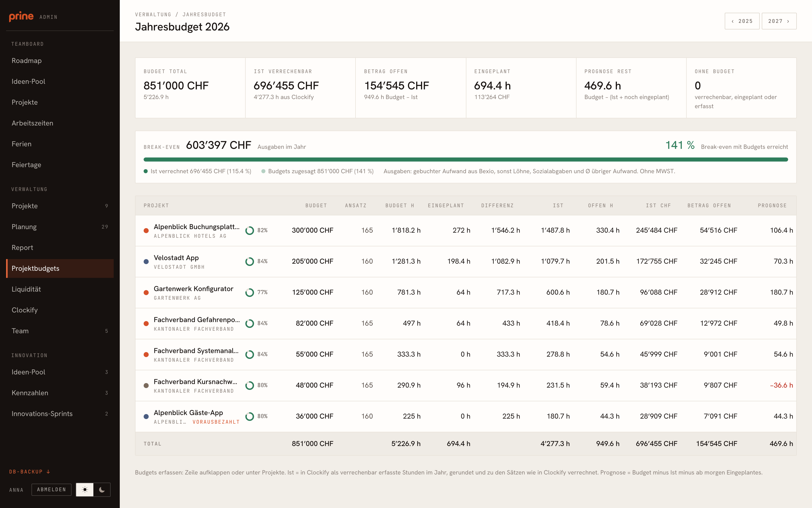Open Team page

click(60, 331)
